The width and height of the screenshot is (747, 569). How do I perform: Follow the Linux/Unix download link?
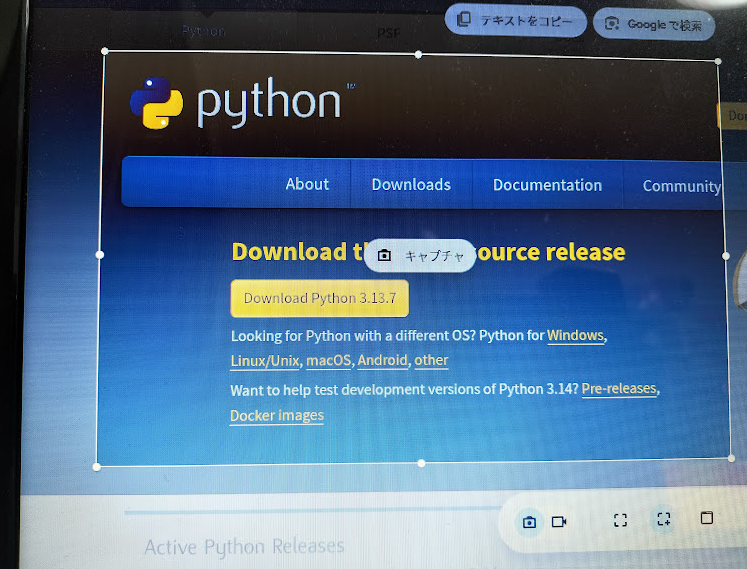click(264, 360)
